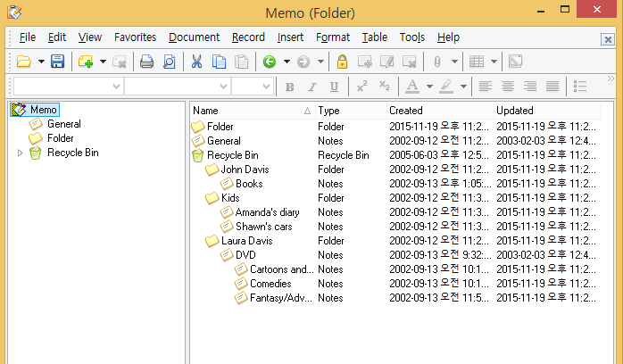
Task: Click the padlock Lock icon
Action: coord(342,62)
